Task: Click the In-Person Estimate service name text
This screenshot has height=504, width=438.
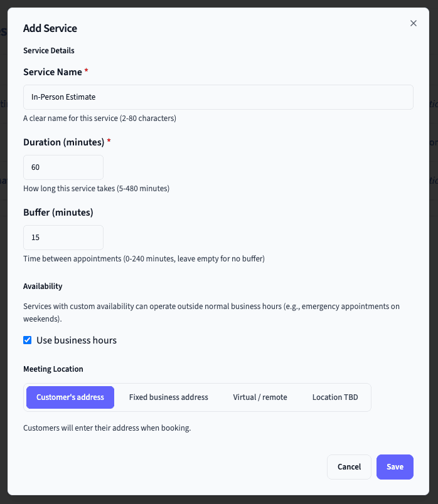Action: click(63, 97)
